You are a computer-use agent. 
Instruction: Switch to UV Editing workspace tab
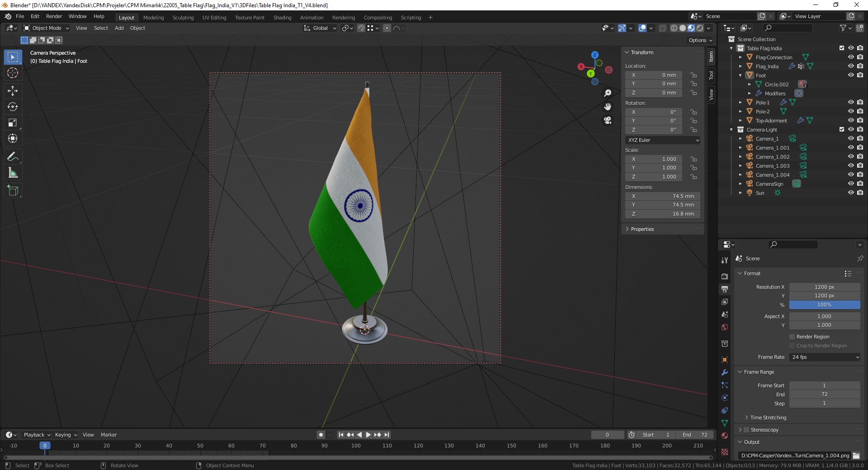214,18
